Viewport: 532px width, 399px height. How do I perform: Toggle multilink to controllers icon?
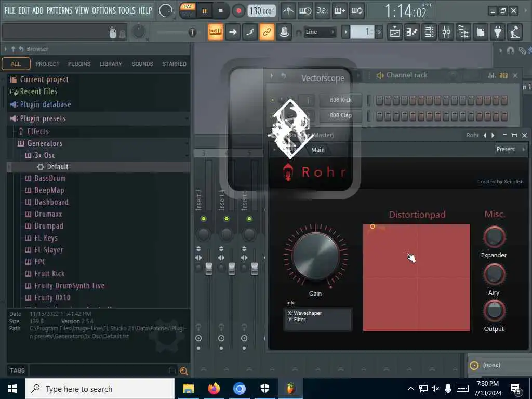click(x=267, y=32)
